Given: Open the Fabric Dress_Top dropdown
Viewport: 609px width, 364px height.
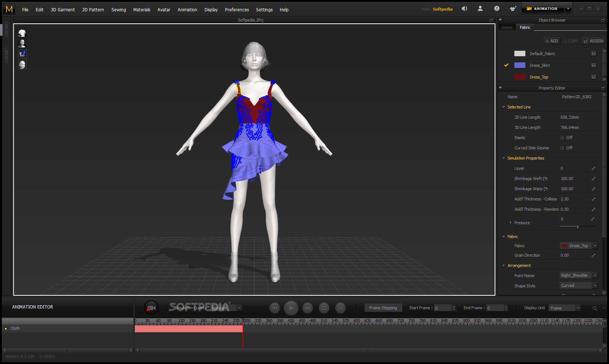Looking at the screenshot, I should tap(595, 246).
